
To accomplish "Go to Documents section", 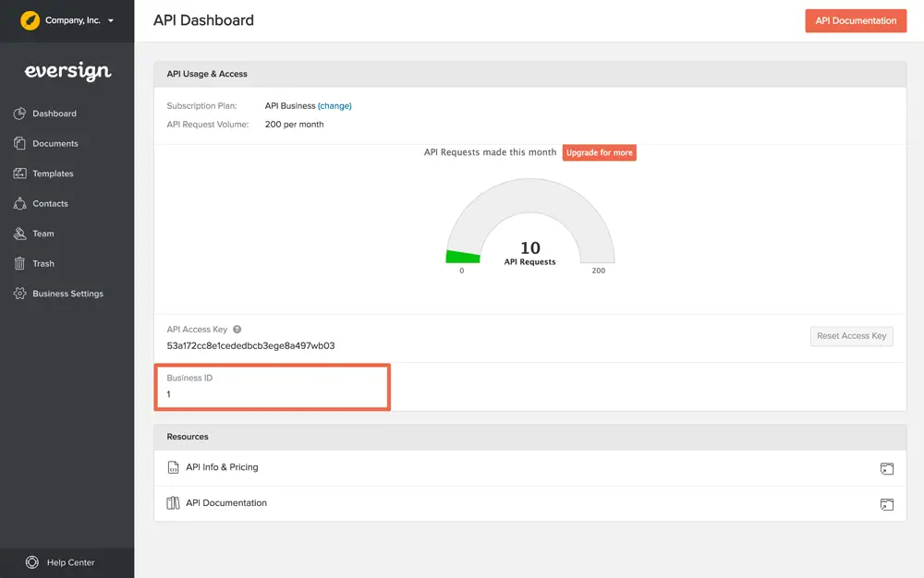I will click(55, 144).
